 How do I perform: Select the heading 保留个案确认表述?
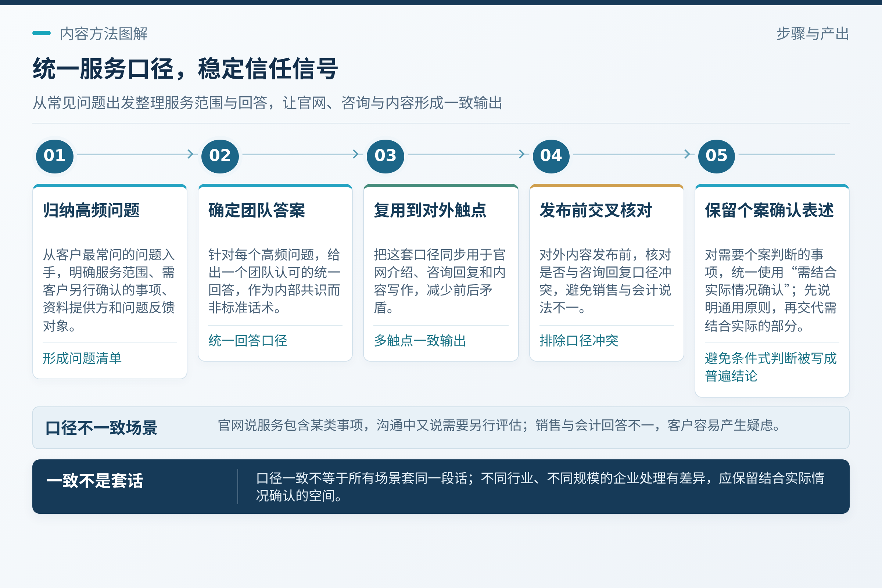(x=770, y=210)
